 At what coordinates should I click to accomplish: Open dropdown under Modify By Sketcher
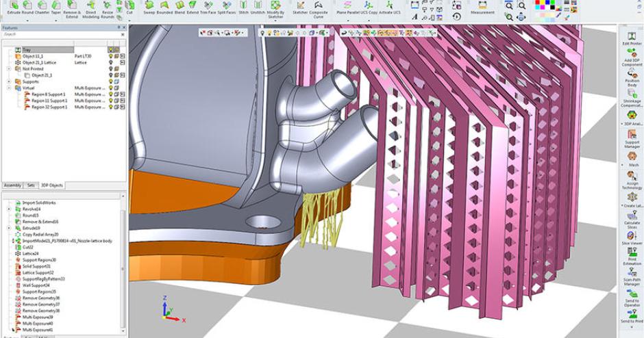click(x=275, y=21)
